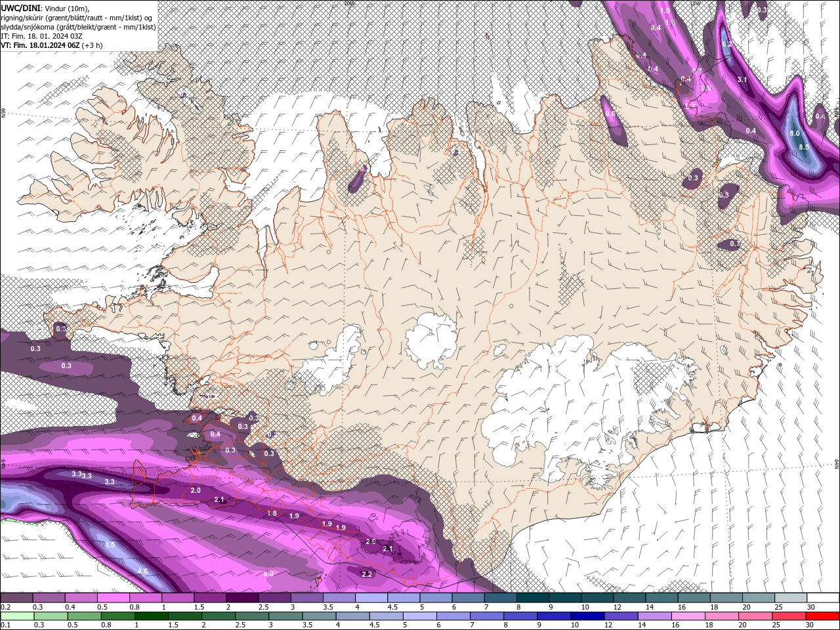Select the pale green 0.1 swatch, lower legend row
Screen dimensions: 840x630
[x=16, y=616]
